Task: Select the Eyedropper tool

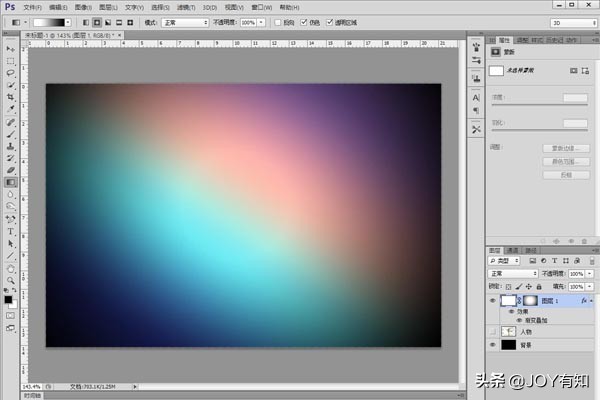Action: click(x=10, y=109)
